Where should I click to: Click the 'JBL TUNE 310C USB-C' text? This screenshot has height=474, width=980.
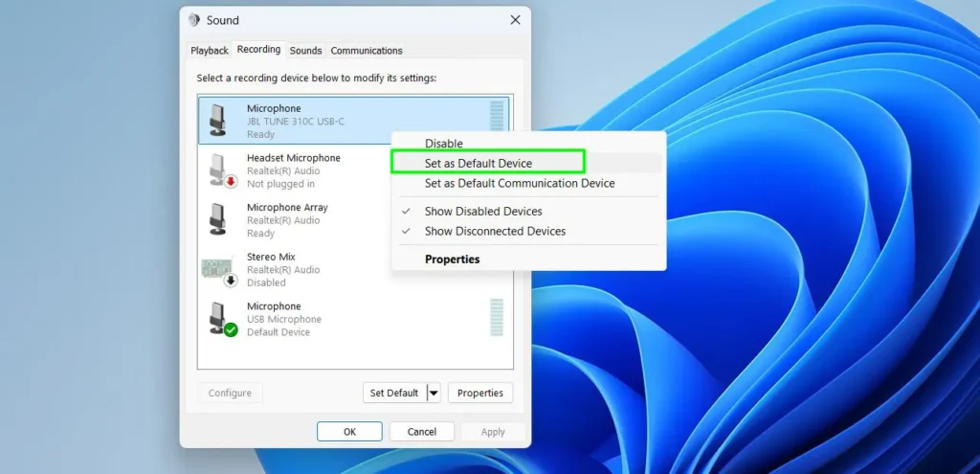(x=295, y=122)
